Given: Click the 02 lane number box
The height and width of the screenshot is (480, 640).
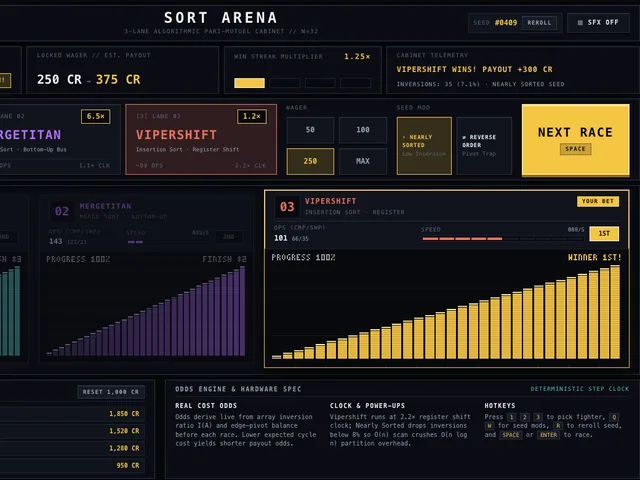Looking at the screenshot, I should (62, 211).
